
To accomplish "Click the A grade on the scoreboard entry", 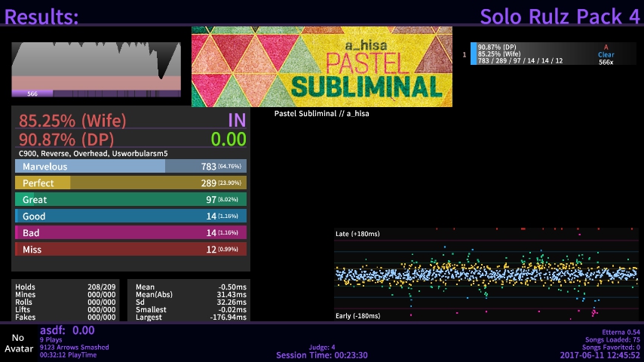I will [x=606, y=47].
